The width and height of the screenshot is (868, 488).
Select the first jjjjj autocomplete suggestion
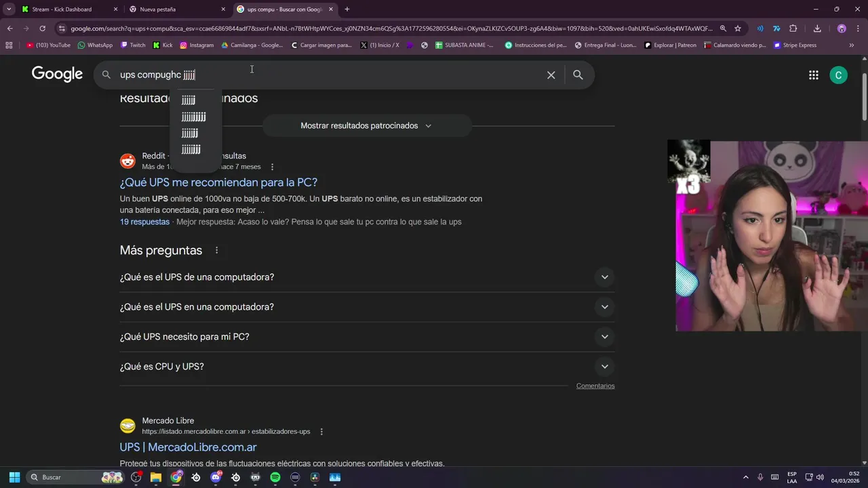coord(189,100)
